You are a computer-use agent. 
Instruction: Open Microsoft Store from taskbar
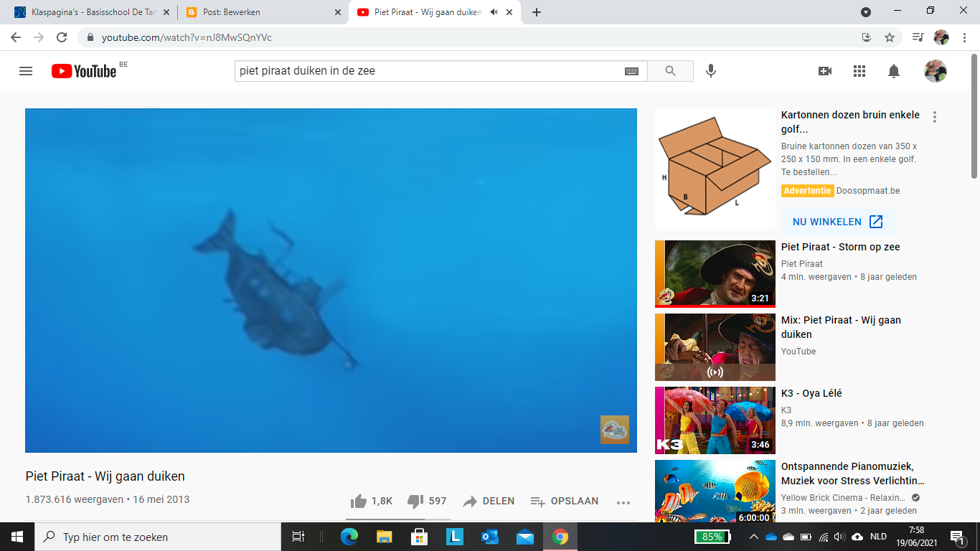(420, 537)
